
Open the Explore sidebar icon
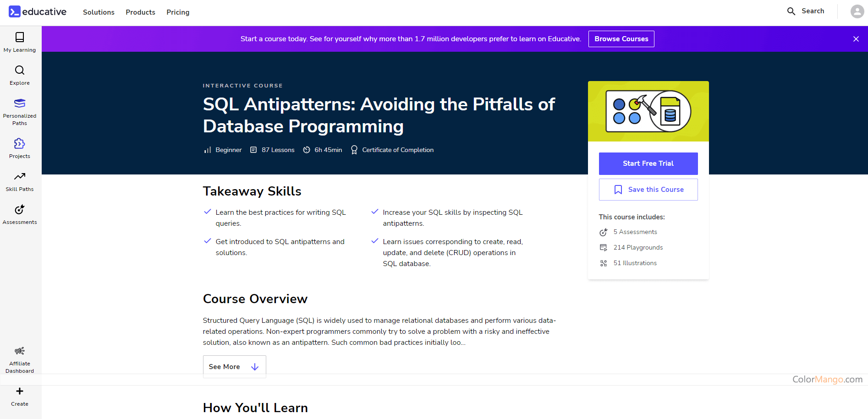click(20, 75)
